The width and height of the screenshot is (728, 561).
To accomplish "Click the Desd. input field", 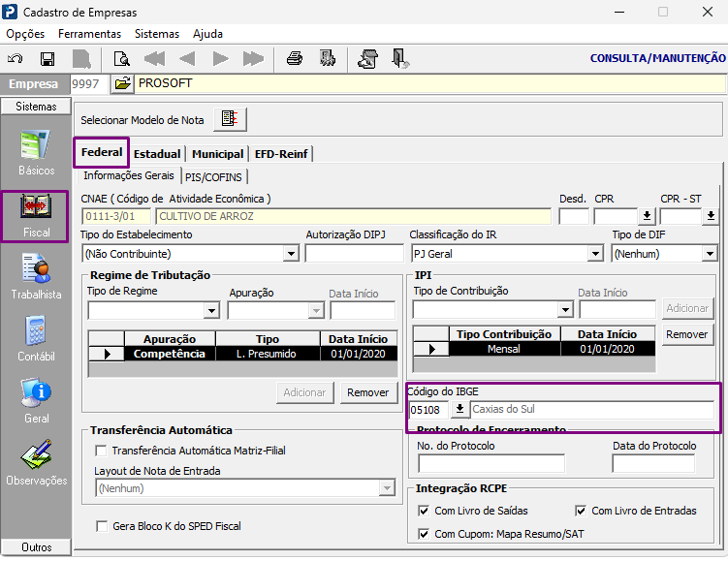I will pyautogui.click(x=574, y=216).
